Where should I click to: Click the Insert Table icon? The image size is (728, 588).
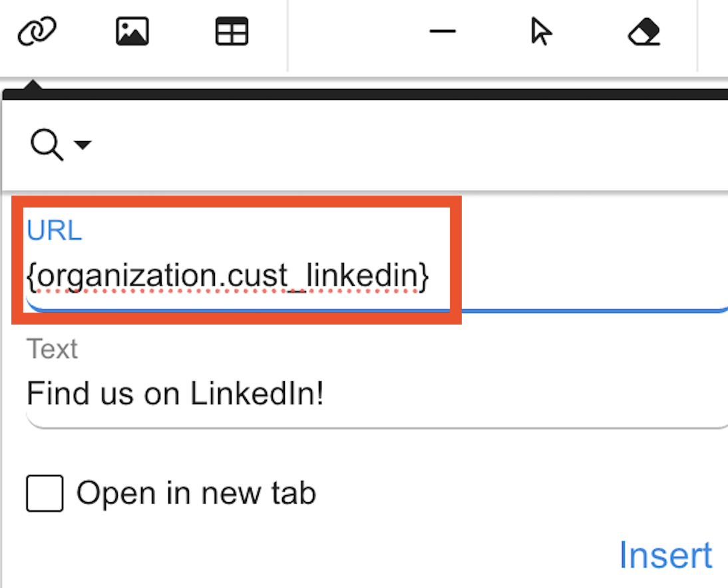coord(232,31)
